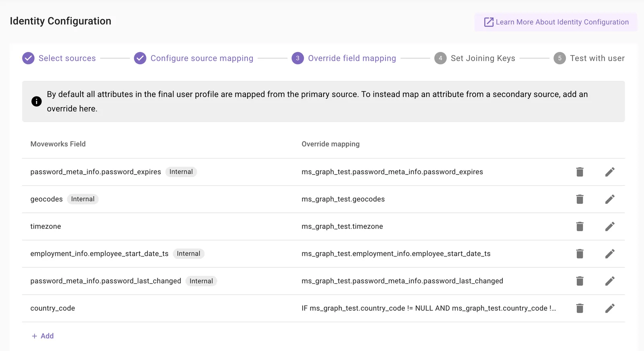Select the timezone field name

[46, 226]
